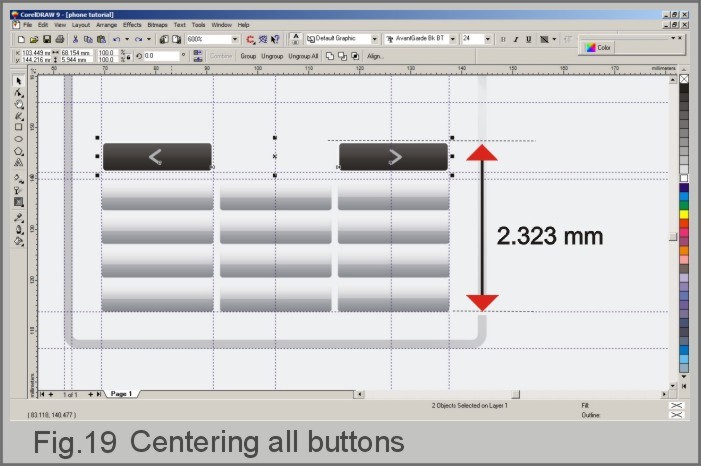
Task: Click the Import icon
Action: [164, 39]
